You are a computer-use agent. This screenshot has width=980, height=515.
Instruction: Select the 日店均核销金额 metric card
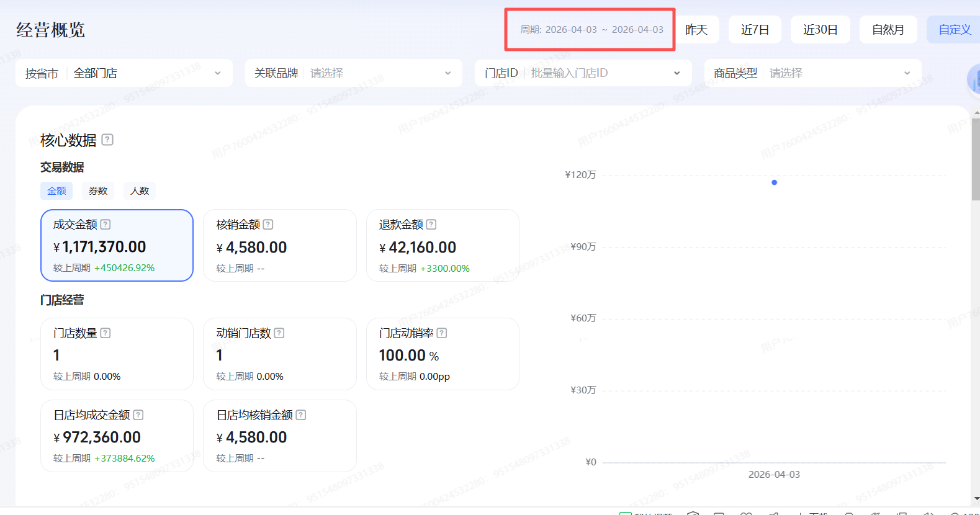(280, 436)
